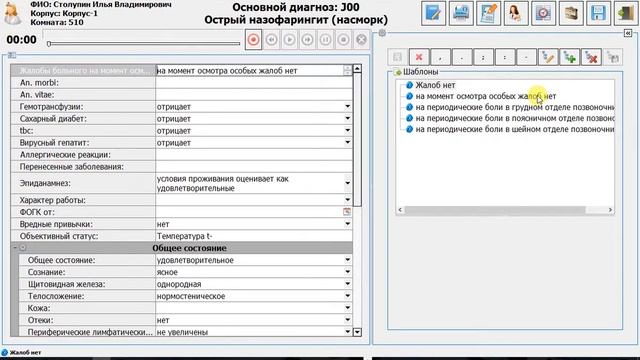Screen dimensions: 640x360
Task: Click the fast-forward playback button
Action: (x=307, y=40)
